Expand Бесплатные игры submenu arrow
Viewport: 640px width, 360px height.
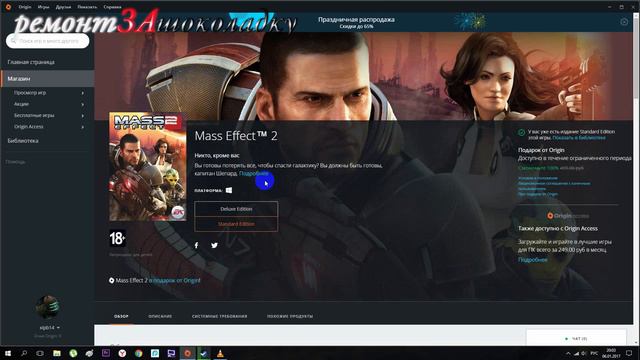click(x=83, y=116)
